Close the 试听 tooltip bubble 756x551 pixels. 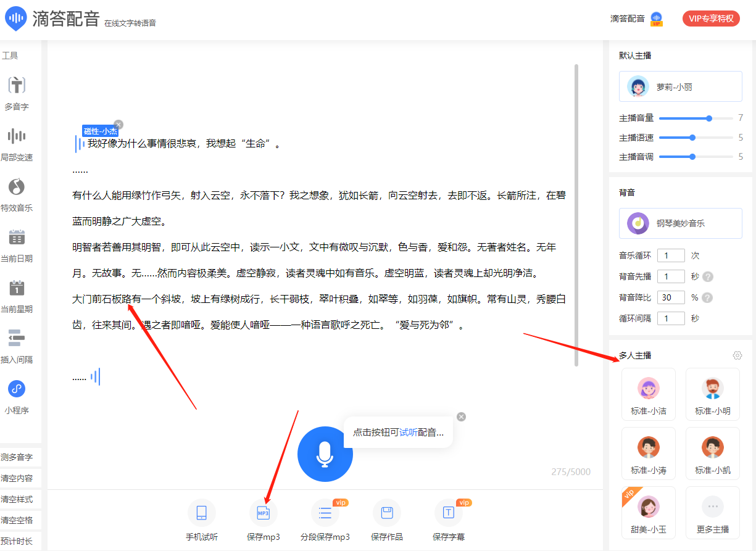(461, 417)
